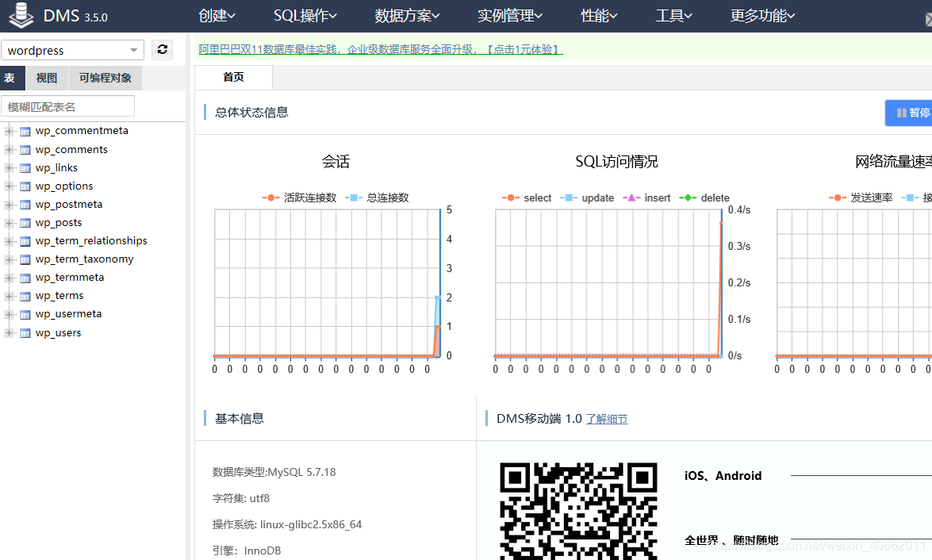Image resolution: width=932 pixels, height=560 pixels.
Task: Expand the wp_postmeta tree node
Action: [x=9, y=205]
